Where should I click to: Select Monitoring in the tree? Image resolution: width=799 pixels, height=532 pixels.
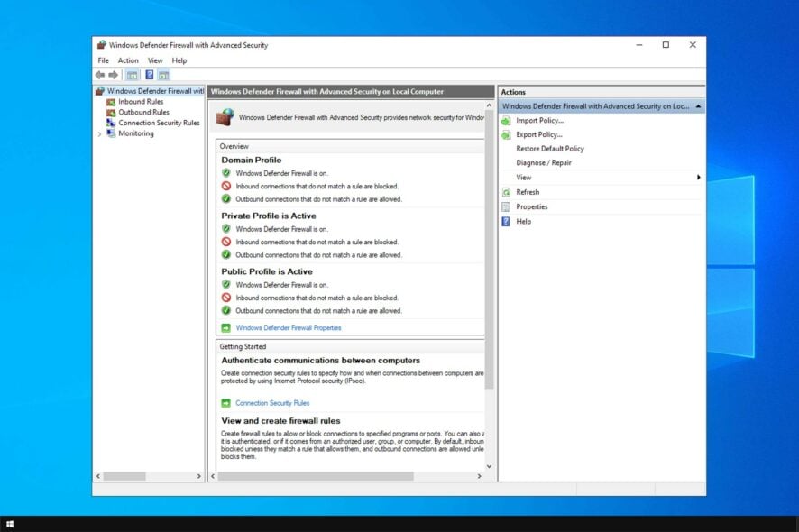coord(136,133)
